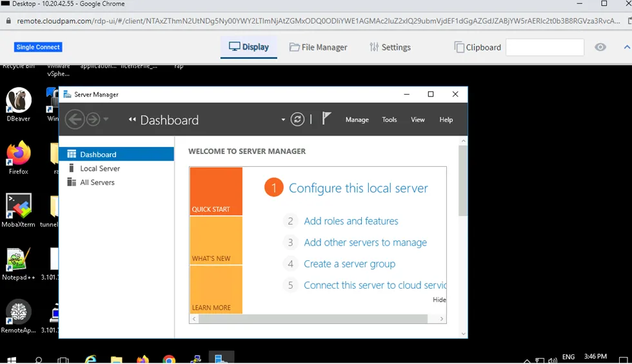Open the notification center icon

[x=623, y=360]
